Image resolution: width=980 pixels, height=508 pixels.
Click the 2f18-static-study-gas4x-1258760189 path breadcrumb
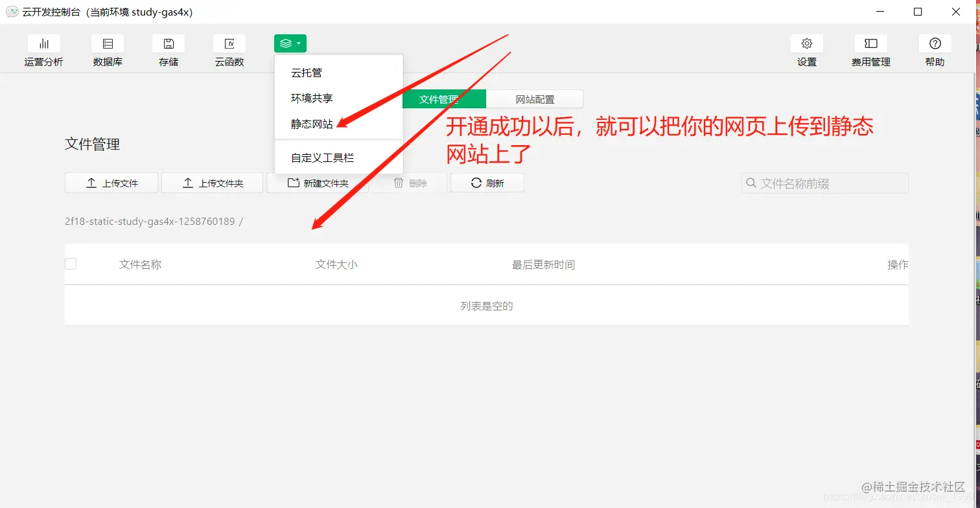[x=150, y=222]
